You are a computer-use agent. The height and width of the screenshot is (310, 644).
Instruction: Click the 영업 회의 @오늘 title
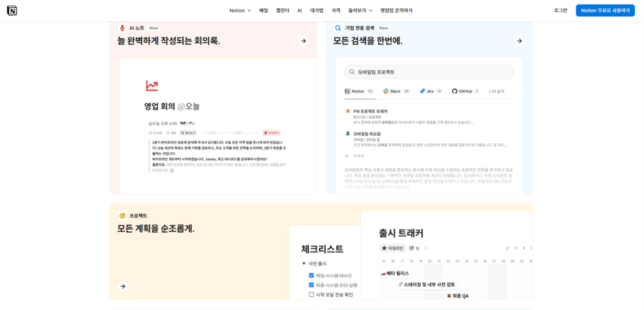(x=172, y=107)
